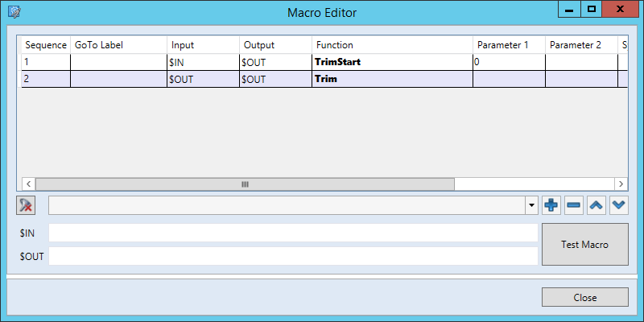This screenshot has height=322, width=644.
Task: Maximize the Macro Editor window
Action: coord(592,10)
